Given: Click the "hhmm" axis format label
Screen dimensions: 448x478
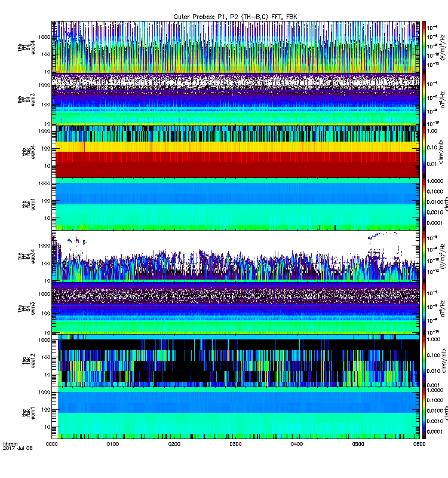Looking at the screenshot, I should pyautogui.click(x=10, y=444).
